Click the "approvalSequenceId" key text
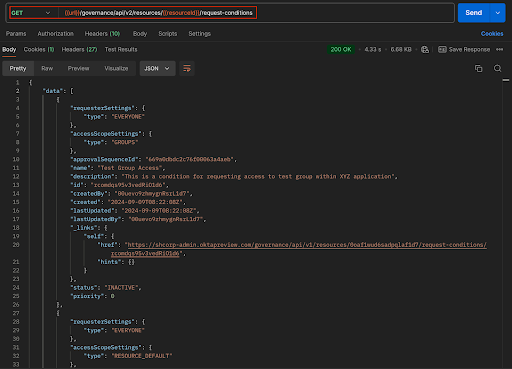 point(105,159)
